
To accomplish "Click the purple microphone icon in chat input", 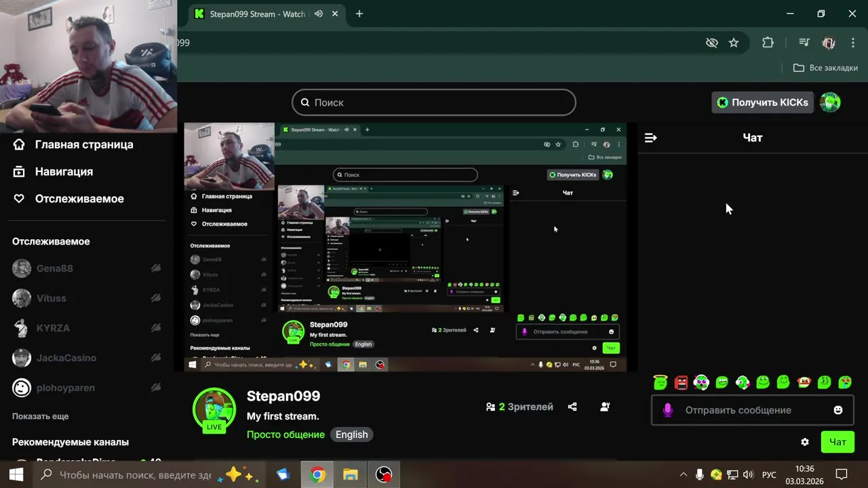I will (668, 410).
